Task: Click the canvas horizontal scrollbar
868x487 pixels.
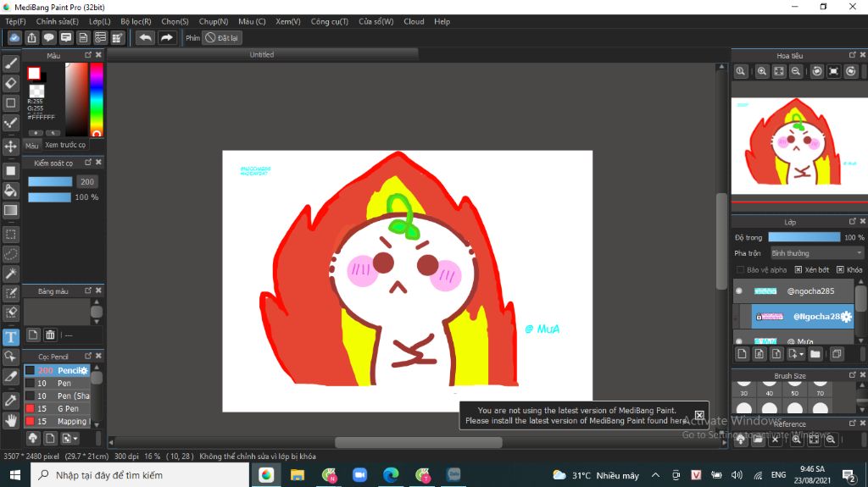Action: click(419, 442)
